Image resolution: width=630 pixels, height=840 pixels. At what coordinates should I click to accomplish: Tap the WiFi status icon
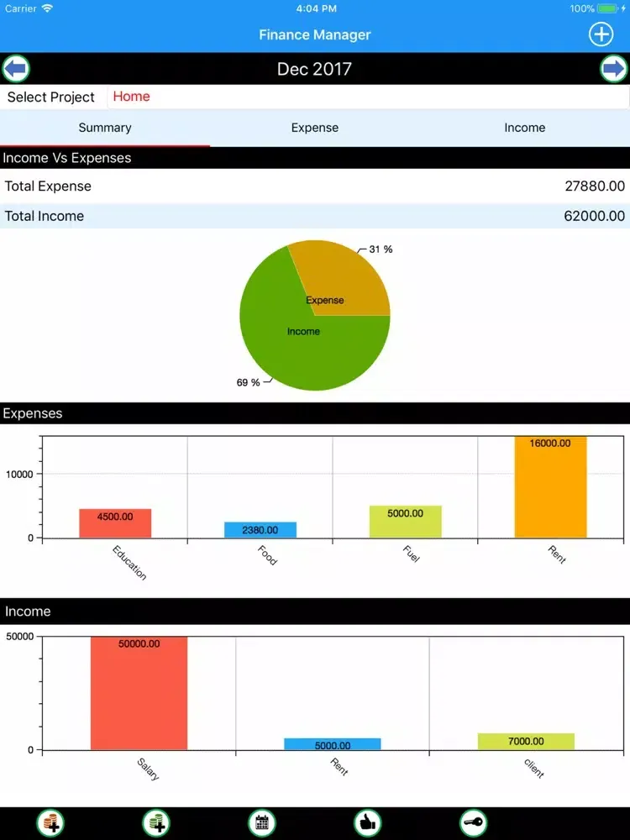pos(48,8)
